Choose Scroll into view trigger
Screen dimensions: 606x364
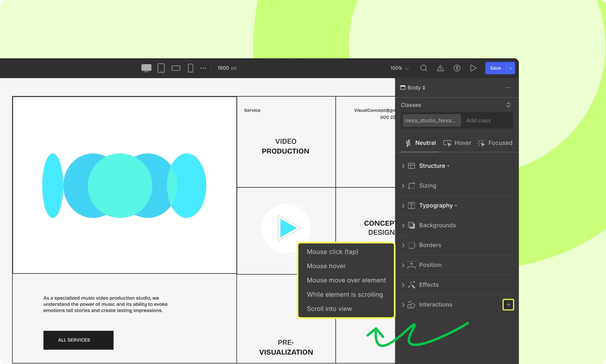click(329, 309)
